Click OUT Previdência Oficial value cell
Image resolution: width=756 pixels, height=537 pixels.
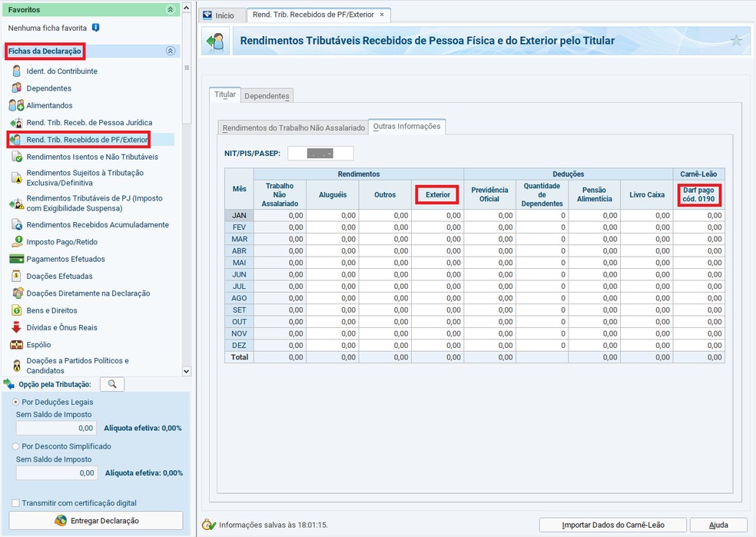pos(490,322)
